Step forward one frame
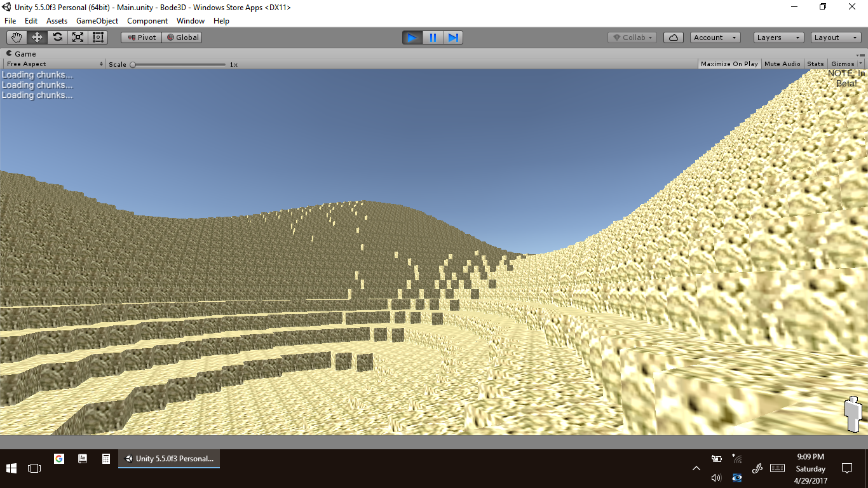Image resolution: width=868 pixels, height=488 pixels. click(x=453, y=37)
